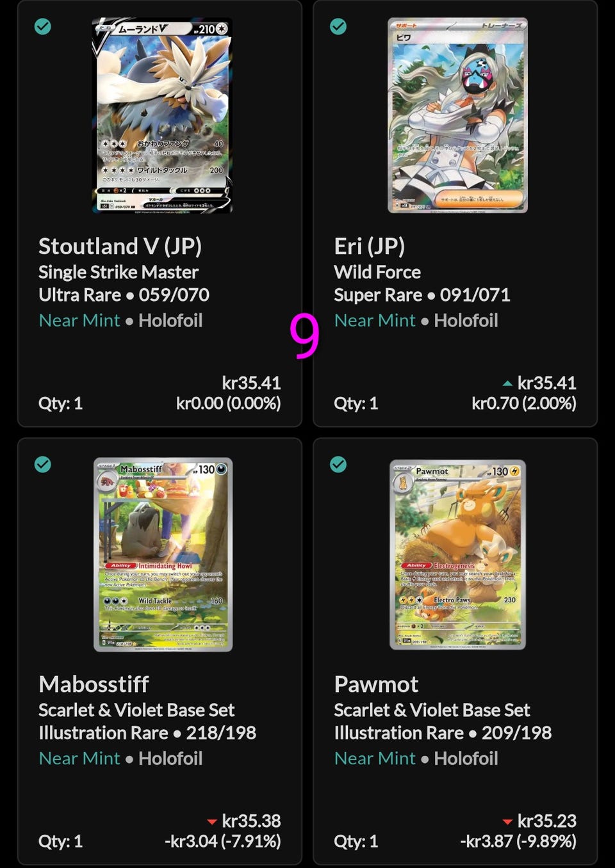Open the Pawmot card image
This screenshot has height=868, width=615.
tap(458, 554)
